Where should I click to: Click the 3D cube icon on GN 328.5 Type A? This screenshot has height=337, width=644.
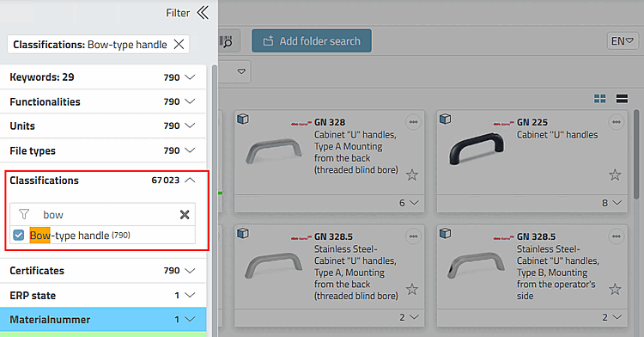(243, 234)
